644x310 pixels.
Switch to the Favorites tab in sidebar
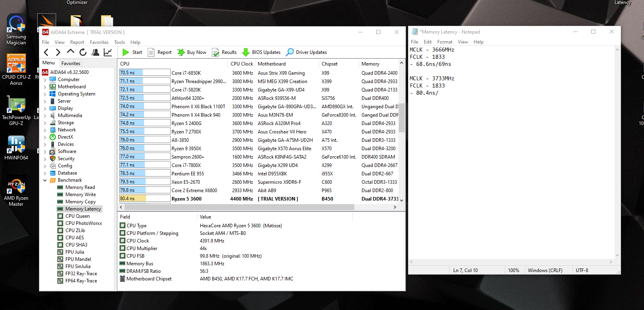(x=71, y=64)
